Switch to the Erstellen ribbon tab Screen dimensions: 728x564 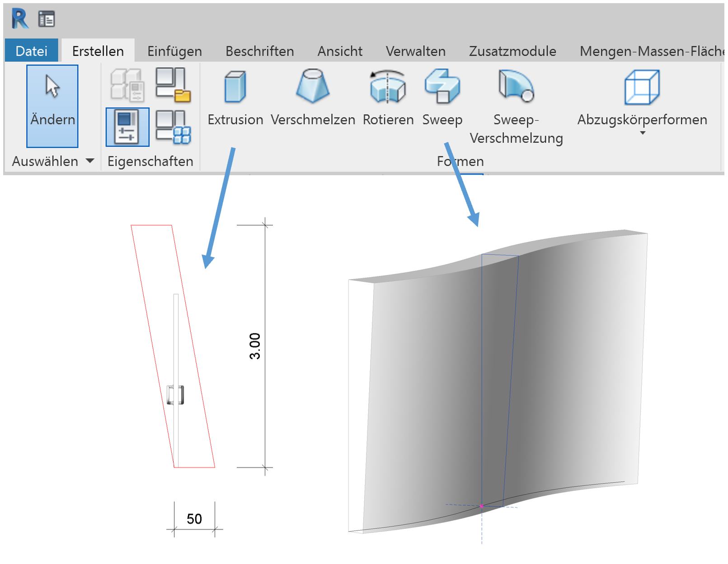(98, 51)
